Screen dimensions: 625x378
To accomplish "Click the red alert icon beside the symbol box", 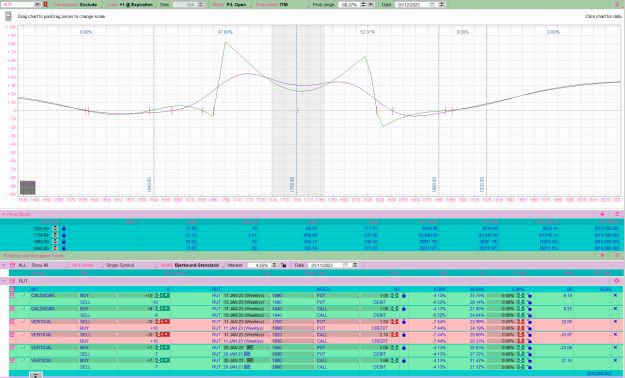I will 46,4.
